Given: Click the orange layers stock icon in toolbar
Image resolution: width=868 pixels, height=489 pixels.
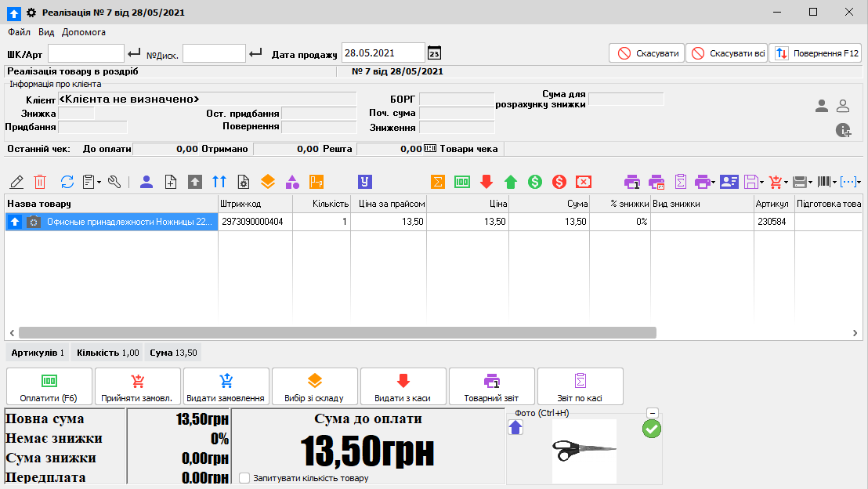Looking at the screenshot, I should tap(268, 182).
